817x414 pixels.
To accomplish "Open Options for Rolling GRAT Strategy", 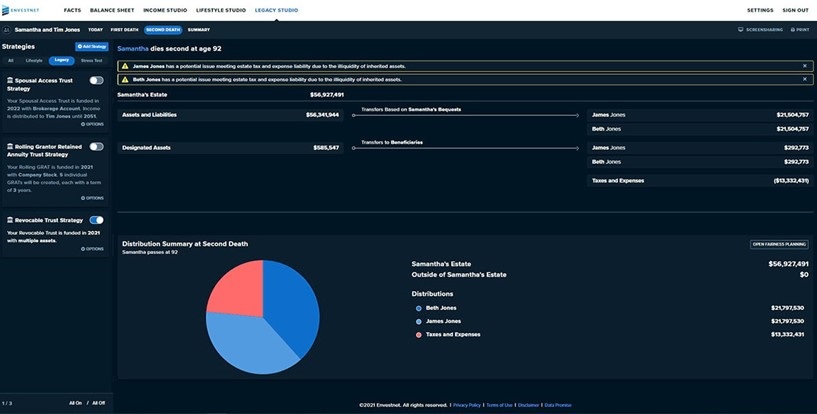I will coord(92,198).
